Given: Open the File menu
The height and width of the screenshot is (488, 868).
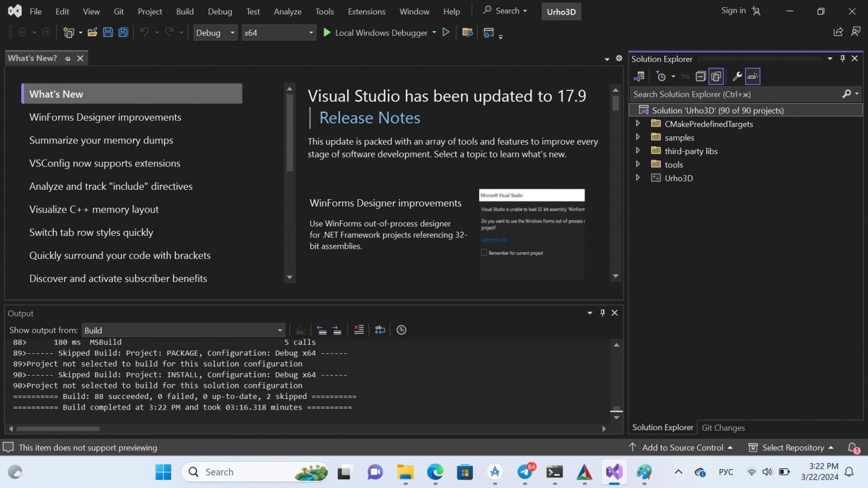Looking at the screenshot, I should tap(36, 11).
